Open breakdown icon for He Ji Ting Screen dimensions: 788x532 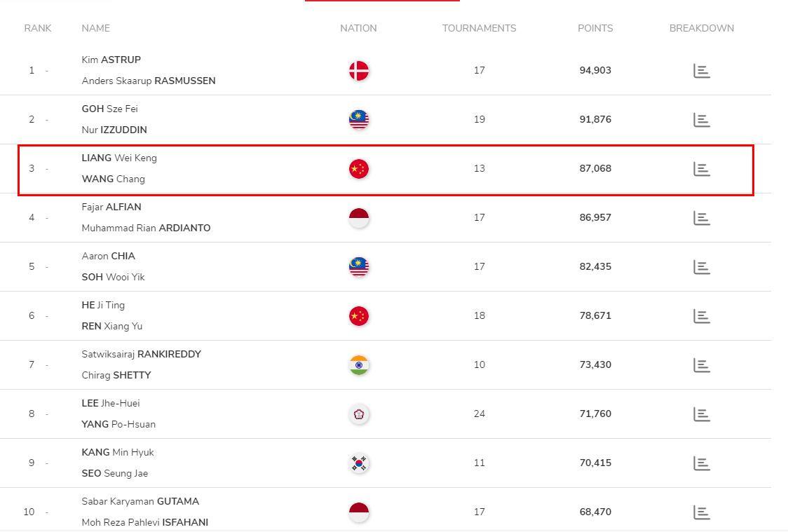point(701,317)
